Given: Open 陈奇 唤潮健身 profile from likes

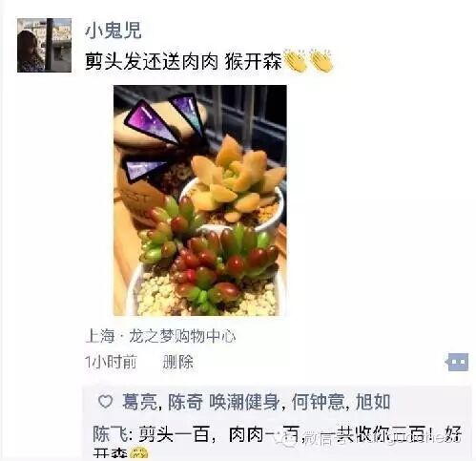Looking at the screenshot, I should coord(223,402).
